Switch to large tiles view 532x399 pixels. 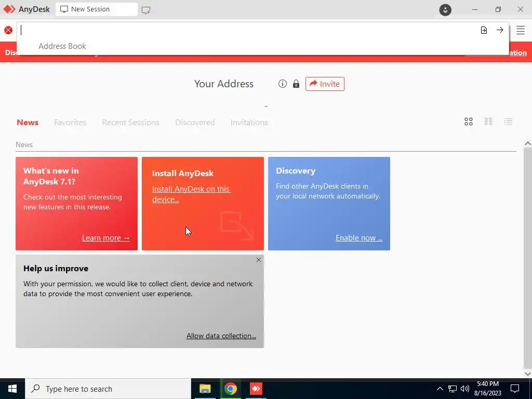[469, 122]
